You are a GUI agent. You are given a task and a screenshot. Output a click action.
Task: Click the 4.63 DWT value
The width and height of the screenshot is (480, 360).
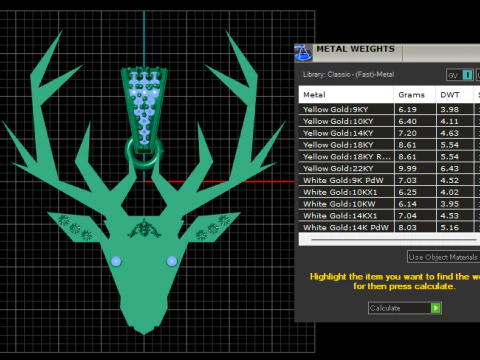click(449, 133)
